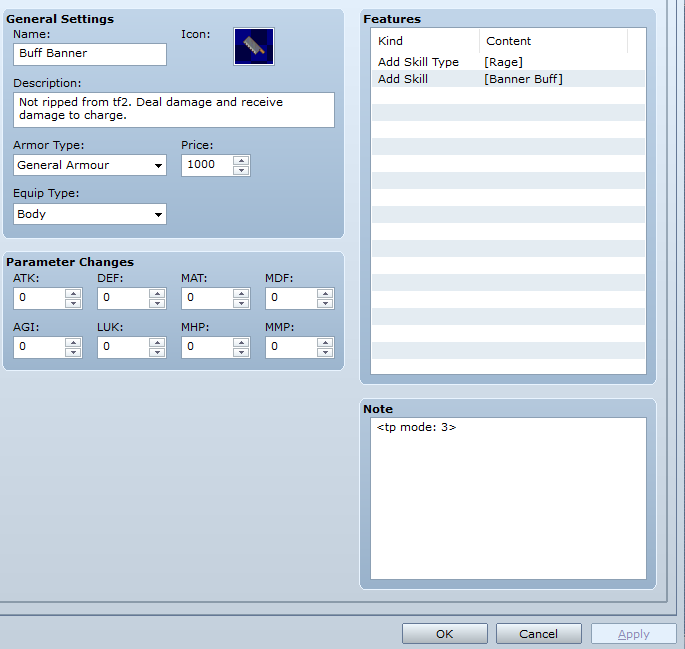Decrease the MAT parameter value
Viewport: 685px width, 649px height.
[241, 303]
